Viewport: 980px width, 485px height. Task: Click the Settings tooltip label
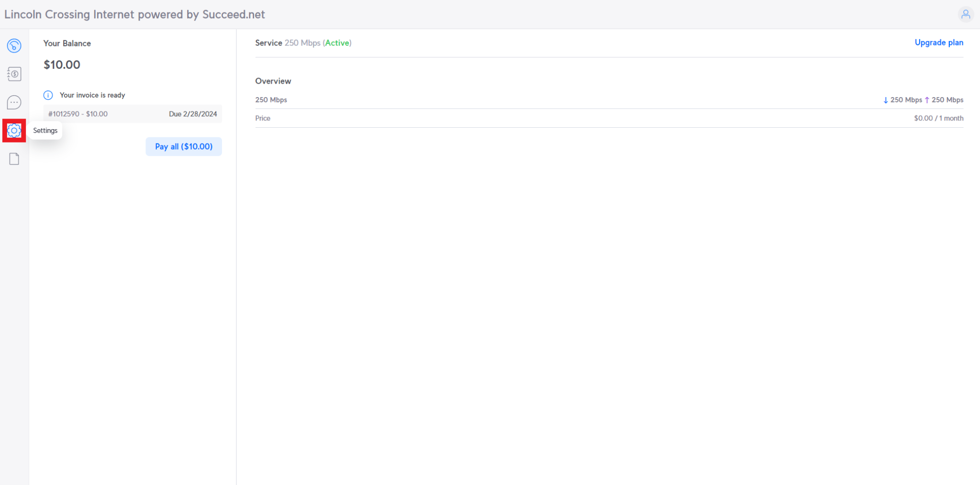click(x=45, y=130)
